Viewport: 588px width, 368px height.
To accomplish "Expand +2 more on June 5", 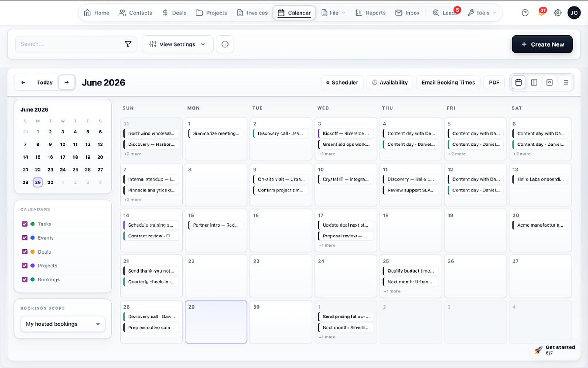I will [457, 154].
